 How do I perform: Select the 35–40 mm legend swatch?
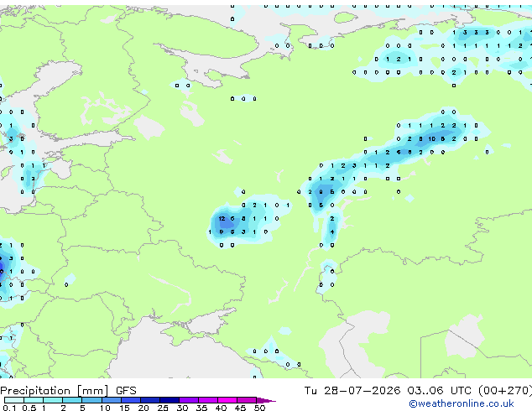click(x=207, y=400)
